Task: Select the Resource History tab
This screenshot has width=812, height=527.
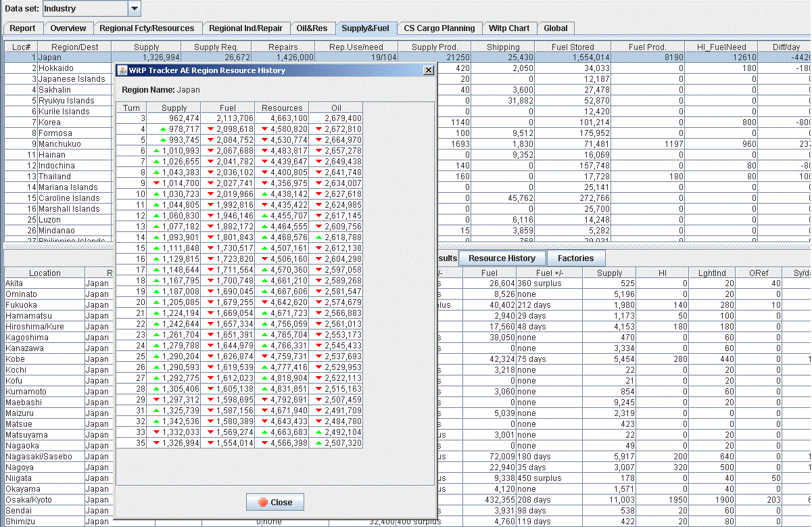Action: [502, 258]
